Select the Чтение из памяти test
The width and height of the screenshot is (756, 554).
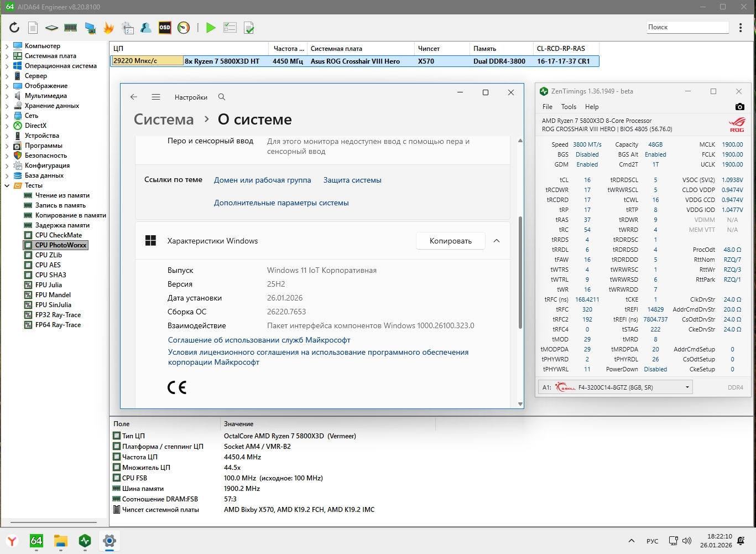[x=62, y=195]
